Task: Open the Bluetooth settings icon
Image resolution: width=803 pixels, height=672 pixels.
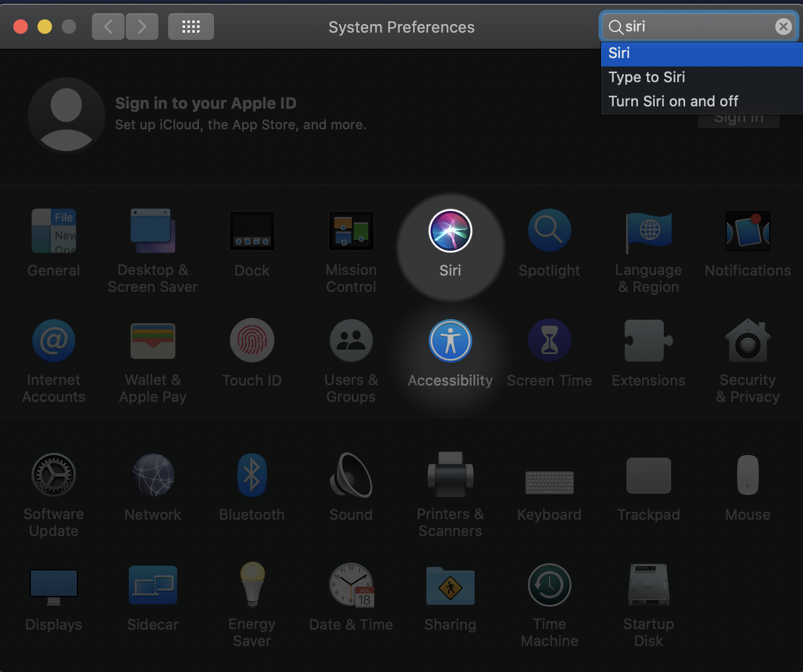Action: (252, 476)
